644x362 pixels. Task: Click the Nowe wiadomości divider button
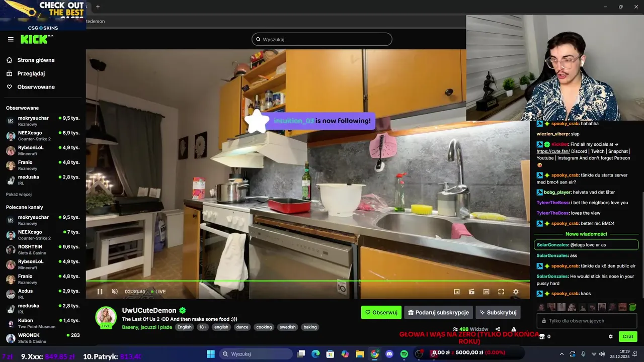pyautogui.click(x=586, y=234)
